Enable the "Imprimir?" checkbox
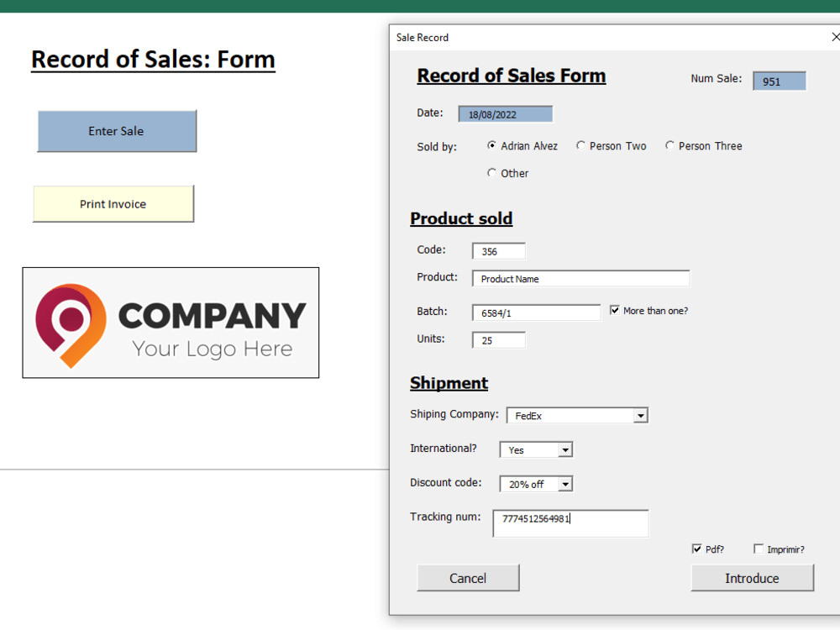840x630 pixels. (x=759, y=549)
